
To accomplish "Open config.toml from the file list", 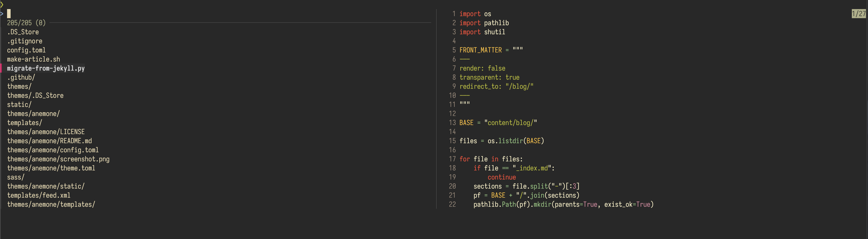I will [x=26, y=50].
